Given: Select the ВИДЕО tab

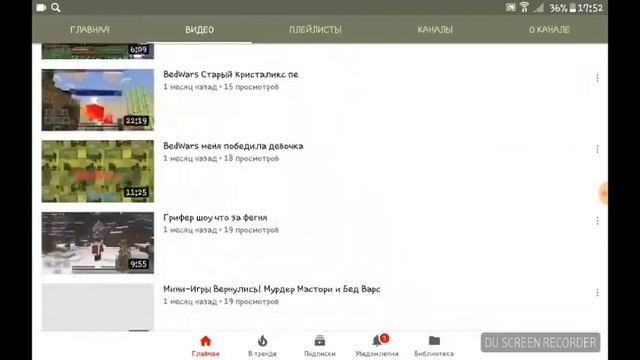Looking at the screenshot, I should (x=199, y=29).
